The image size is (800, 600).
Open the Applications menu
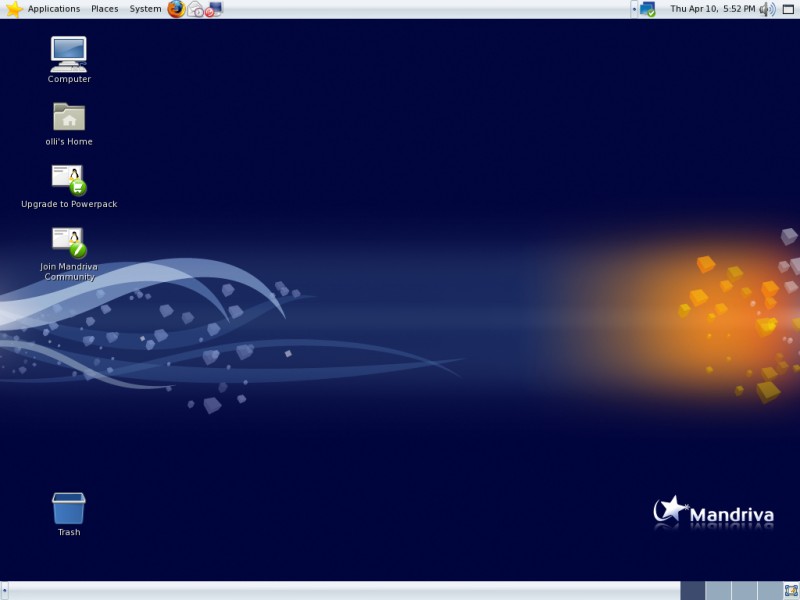(x=54, y=9)
